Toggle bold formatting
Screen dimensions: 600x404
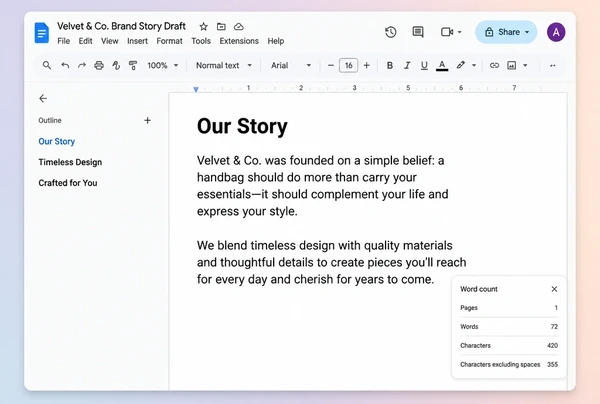click(390, 65)
